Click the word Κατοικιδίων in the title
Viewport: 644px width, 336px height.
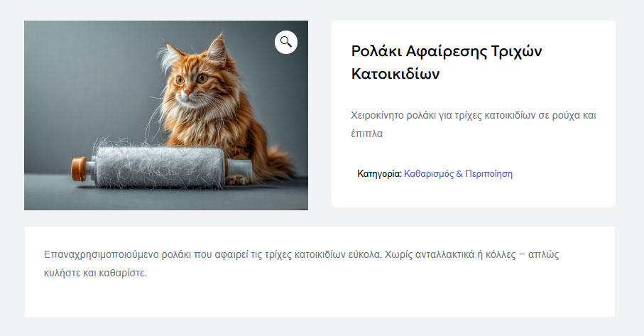395,74
